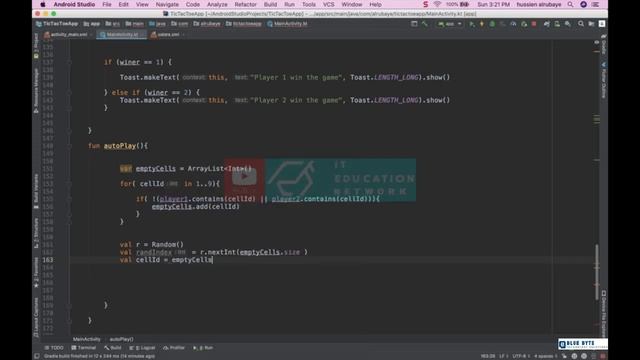Open the Run tool window at the bottom
Screen dimensions: 640x360
point(203,348)
